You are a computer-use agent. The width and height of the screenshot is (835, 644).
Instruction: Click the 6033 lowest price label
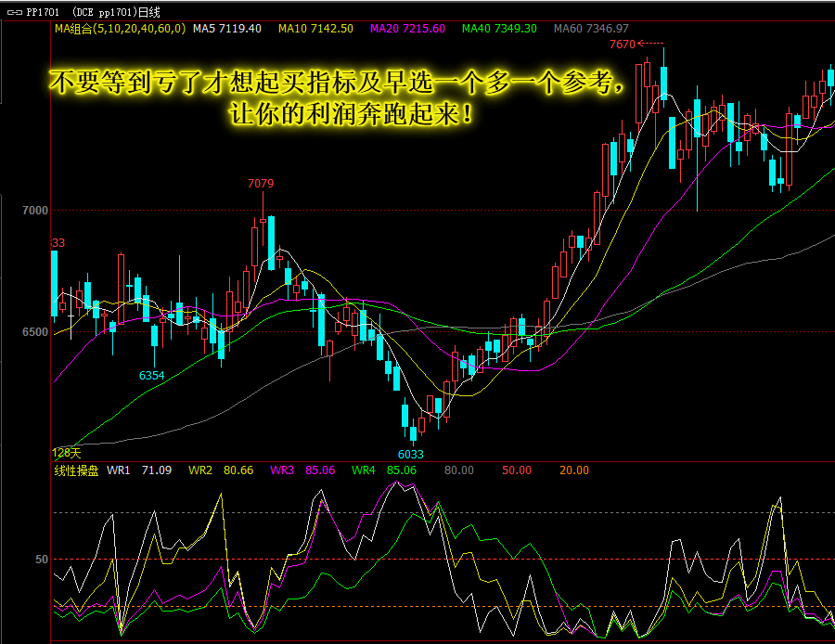click(411, 455)
